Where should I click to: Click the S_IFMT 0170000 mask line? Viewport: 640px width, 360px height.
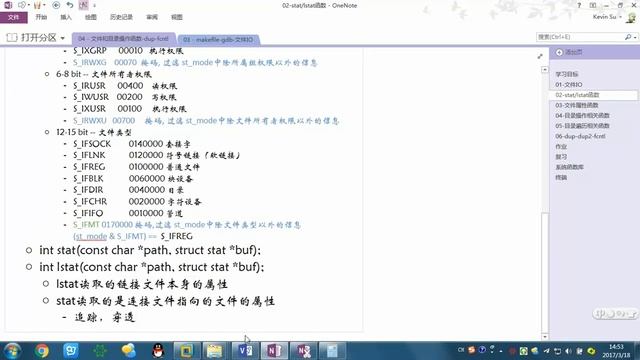[x=187, y=224]
